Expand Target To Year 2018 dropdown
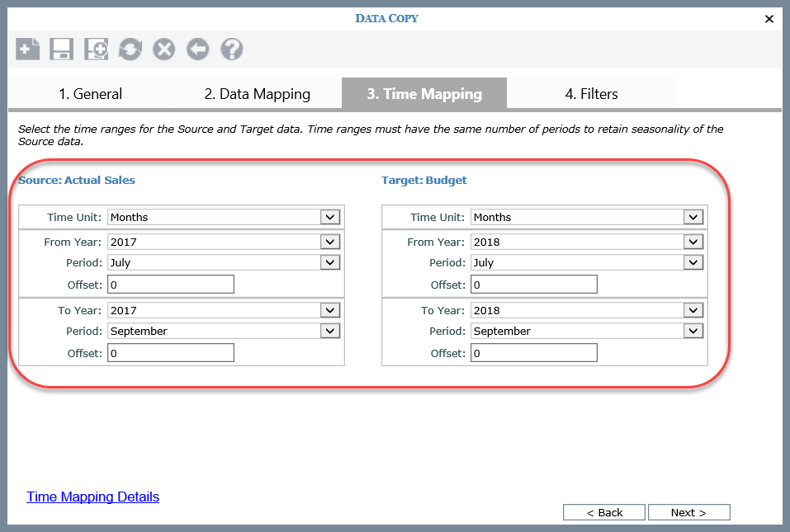The image size is (790, 532). (x=587, y=310)
